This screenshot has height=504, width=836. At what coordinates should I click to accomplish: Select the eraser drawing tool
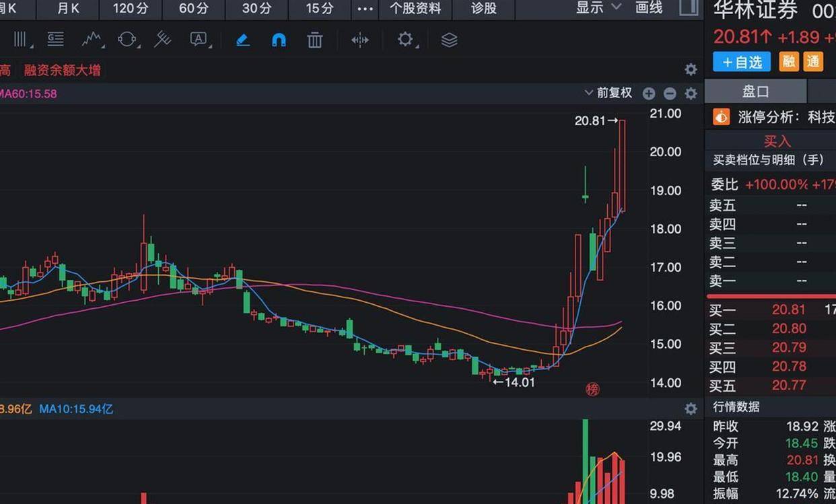pos(243,40)
